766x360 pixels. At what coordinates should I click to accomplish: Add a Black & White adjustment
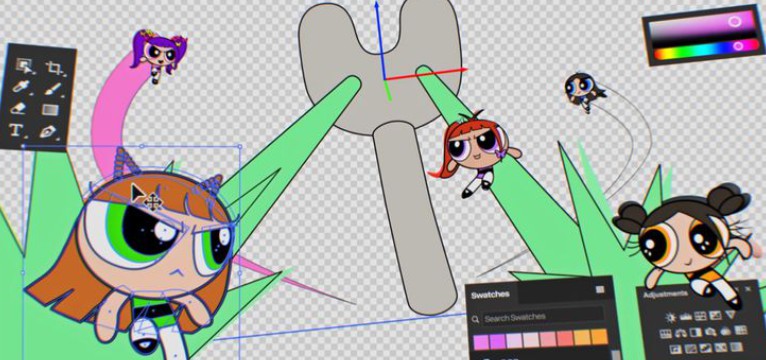(696, 332)
